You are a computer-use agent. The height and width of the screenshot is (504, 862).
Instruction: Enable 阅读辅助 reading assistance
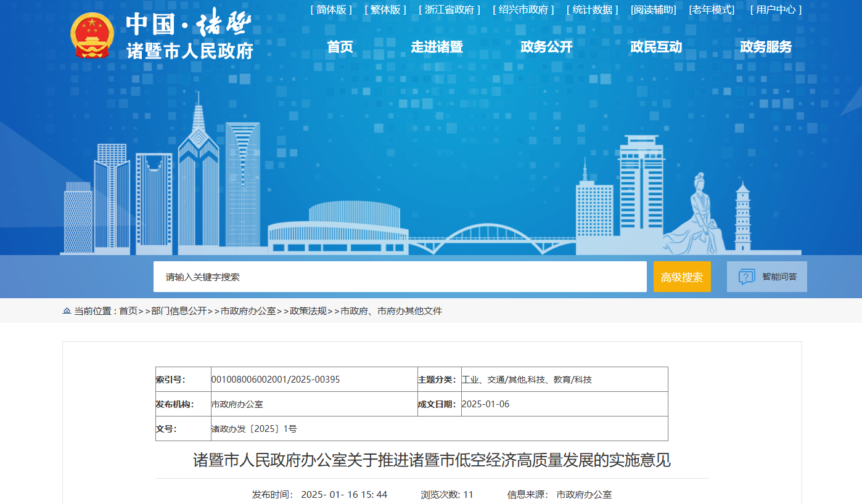click(654, 10)
